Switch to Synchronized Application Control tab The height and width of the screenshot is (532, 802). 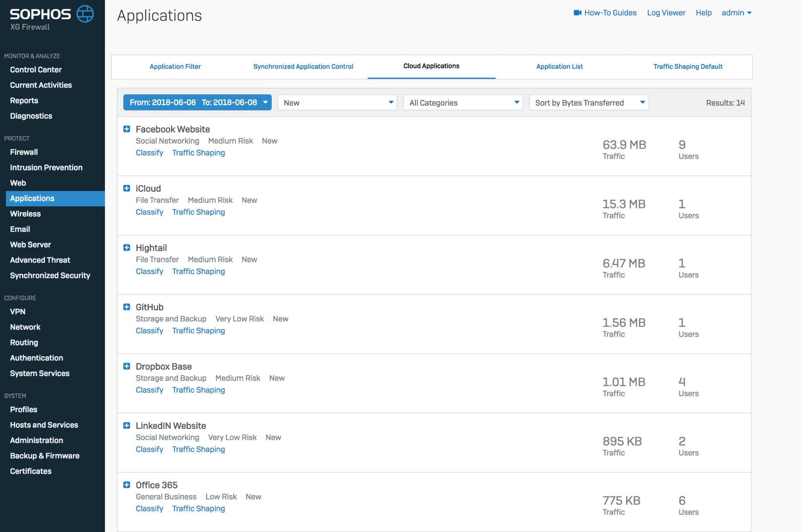click(x=303, y=67)
